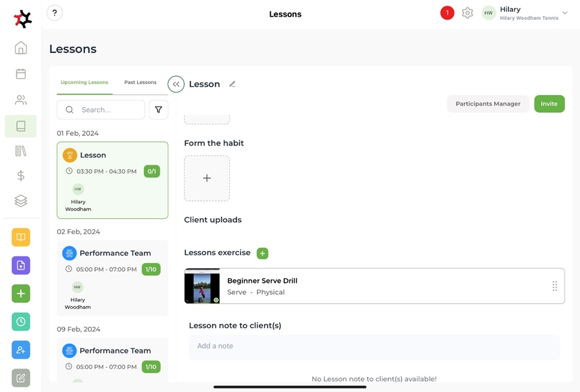Expand the Hilary account dropdown
The height and width of the screenshot is (392, 580).
click(565, 13)
